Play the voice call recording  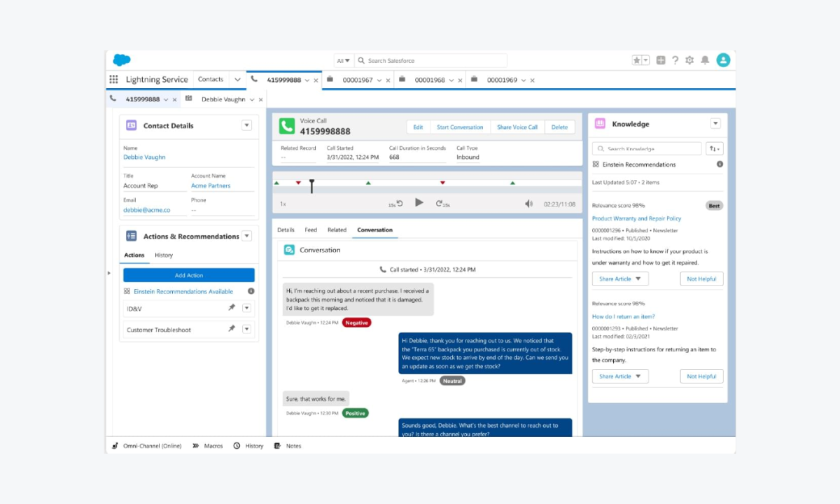(x=419, y=203)
